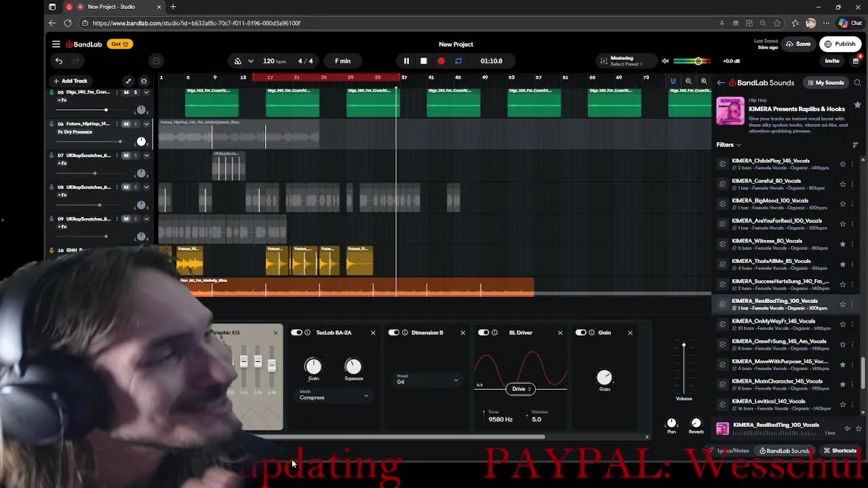Publish the project
Image resolution: width=868 pixels, height=488 pixels.
point(840,44)
